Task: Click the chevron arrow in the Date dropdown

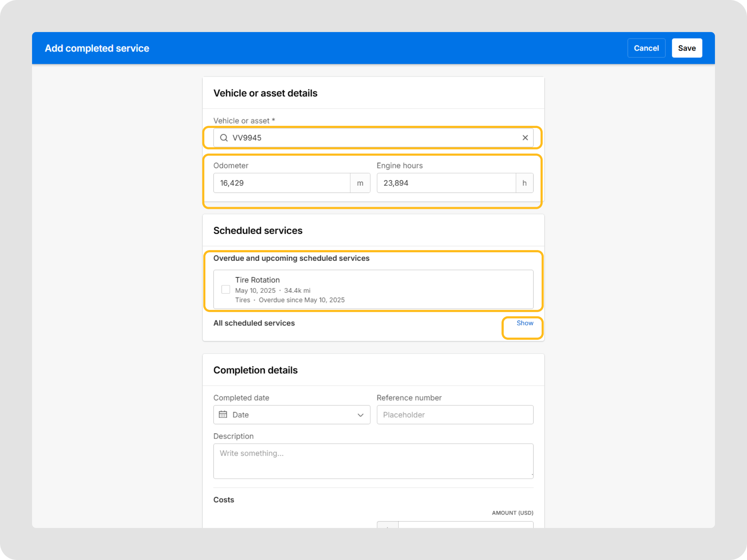Action: 361,415
